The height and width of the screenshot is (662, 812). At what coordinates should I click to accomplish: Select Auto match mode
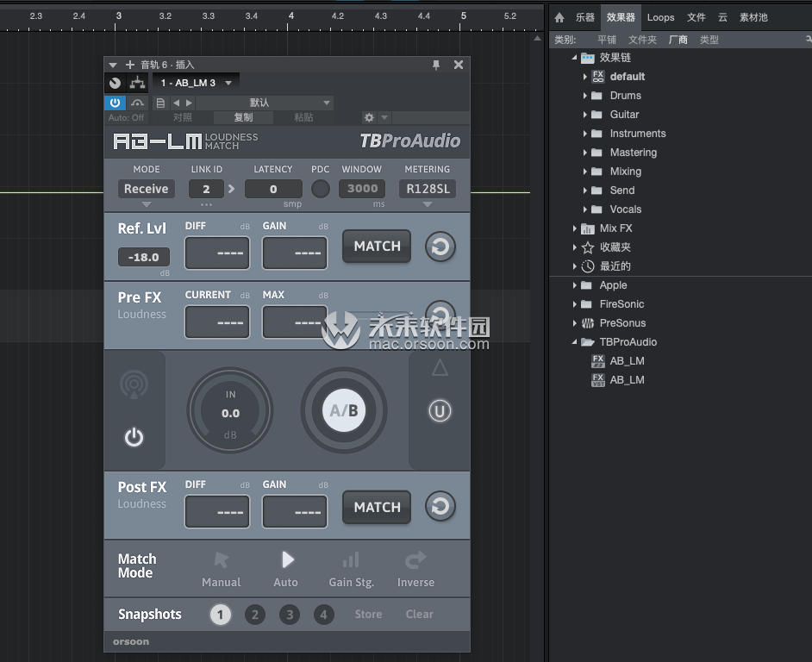pyautogui.click(x=286, y=569)
